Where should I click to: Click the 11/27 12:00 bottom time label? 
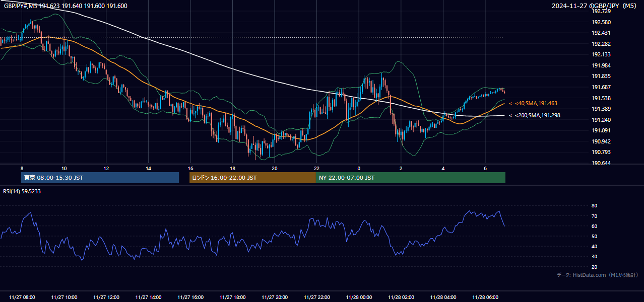[x=106, y=297]
